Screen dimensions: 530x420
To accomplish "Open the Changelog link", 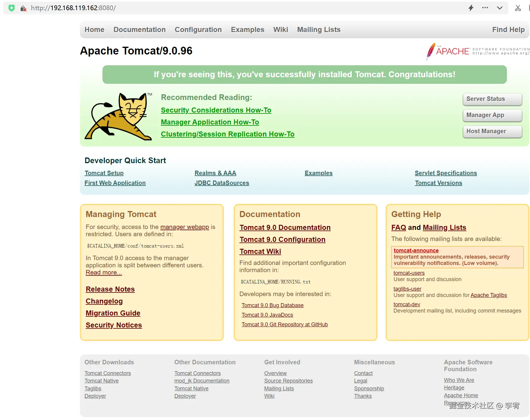I will (x=104, y=301).
